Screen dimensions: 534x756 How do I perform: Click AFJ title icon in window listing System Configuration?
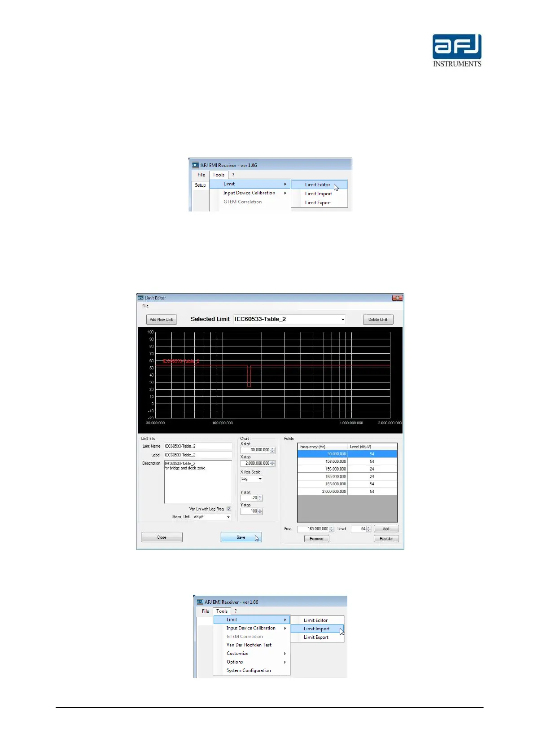pos(200,602)
